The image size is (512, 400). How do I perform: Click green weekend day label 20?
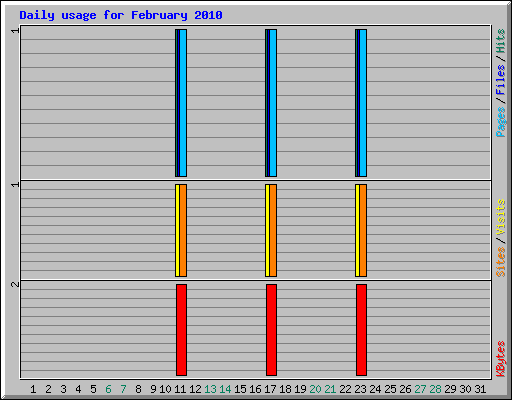pos(315,389)
